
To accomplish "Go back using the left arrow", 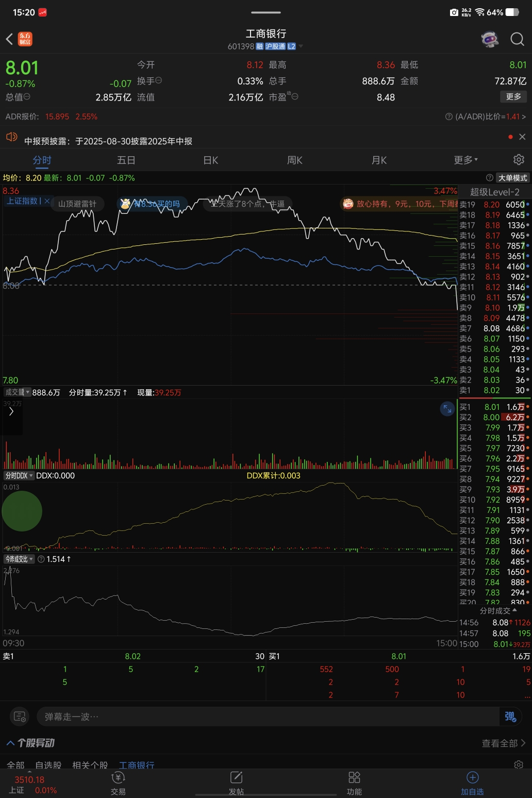I will (9, 39).
